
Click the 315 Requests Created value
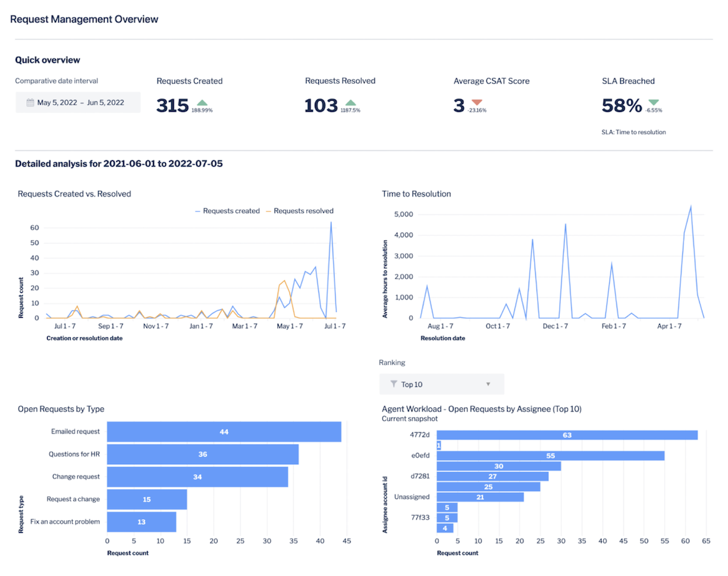172,105
